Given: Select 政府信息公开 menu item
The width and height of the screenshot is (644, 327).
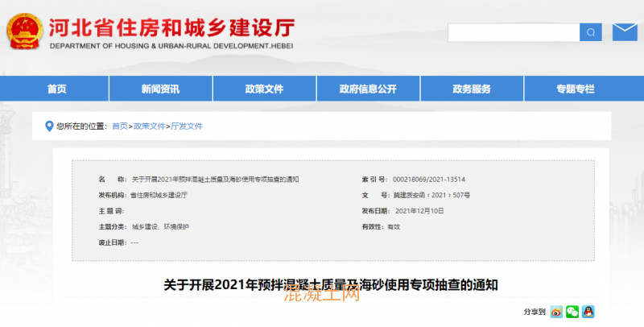Looking at the screenshot, I should (x=368, y=89).
